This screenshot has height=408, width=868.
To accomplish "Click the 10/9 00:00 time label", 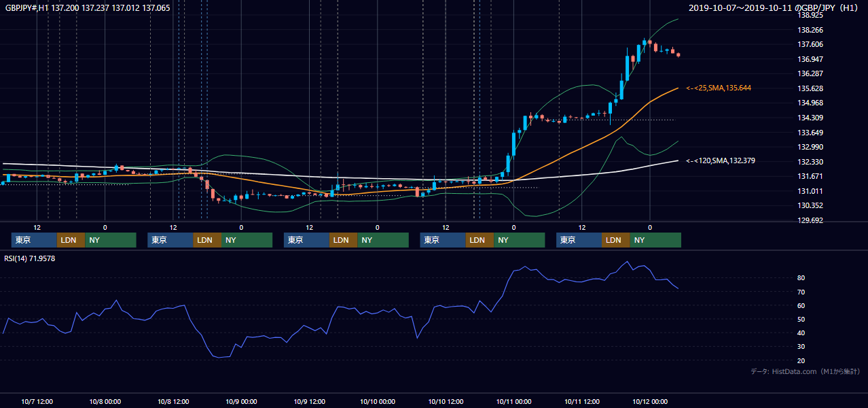I will 241,401.
